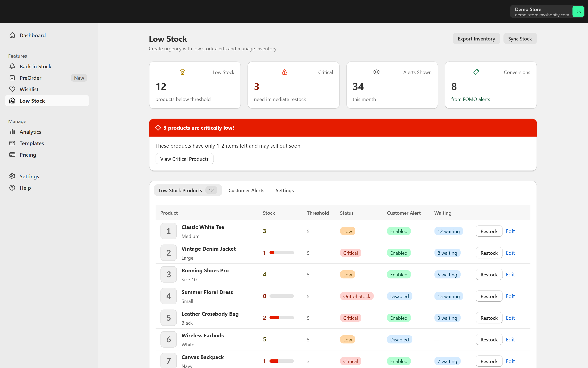Click the Threshold column header
The width and height of the screenshot is (588, 368).
pyautogui.click(x=318, y=213)
